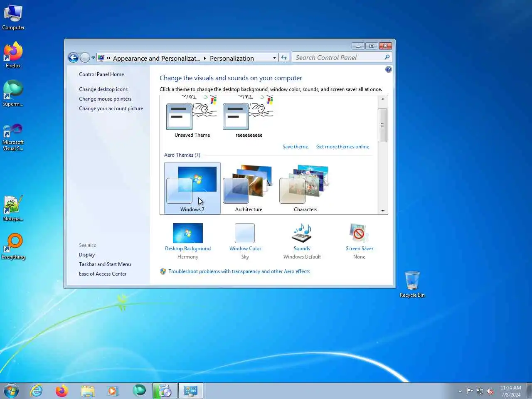Click the Help question mark icon

[x=388, y=69]
